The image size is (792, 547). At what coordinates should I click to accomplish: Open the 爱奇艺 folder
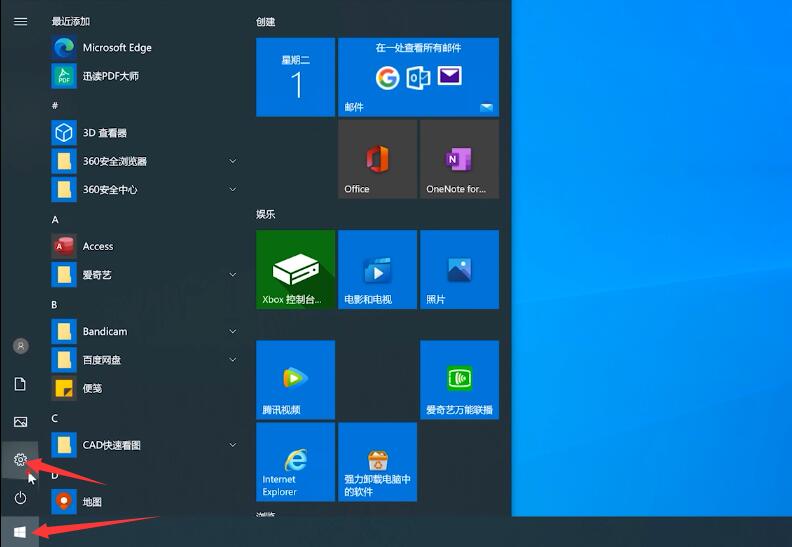point(144,274)
